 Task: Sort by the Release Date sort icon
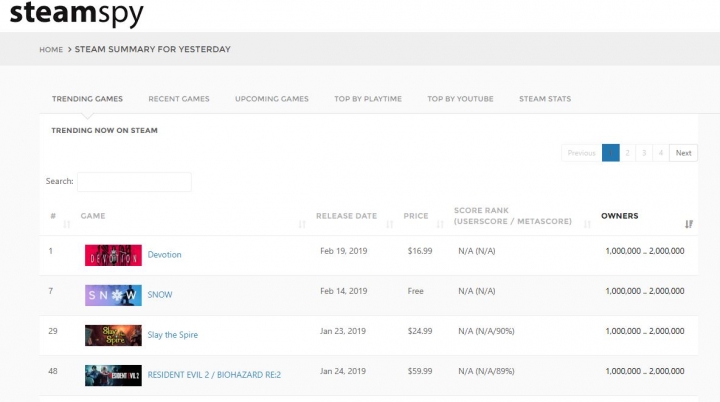389,224
